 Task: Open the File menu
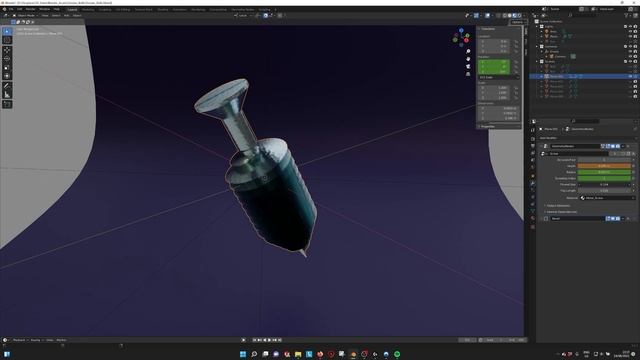coord(11,9)
